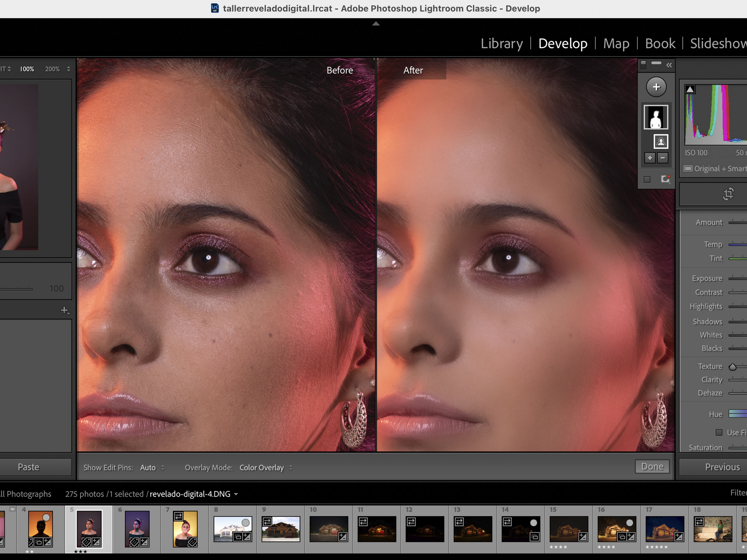Click develop adjustments badge on thumbnail 10

point(343,537)
